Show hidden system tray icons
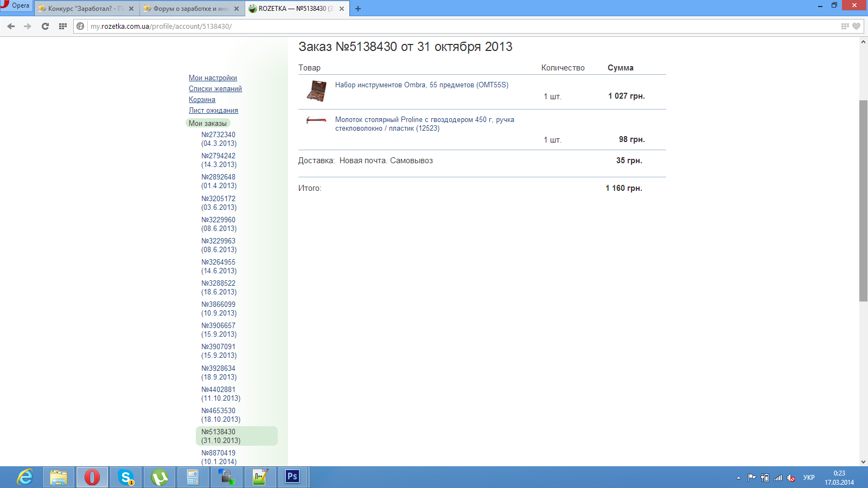Image resolution: width=868 pixels, height=488 pixels. coord(738,478)
